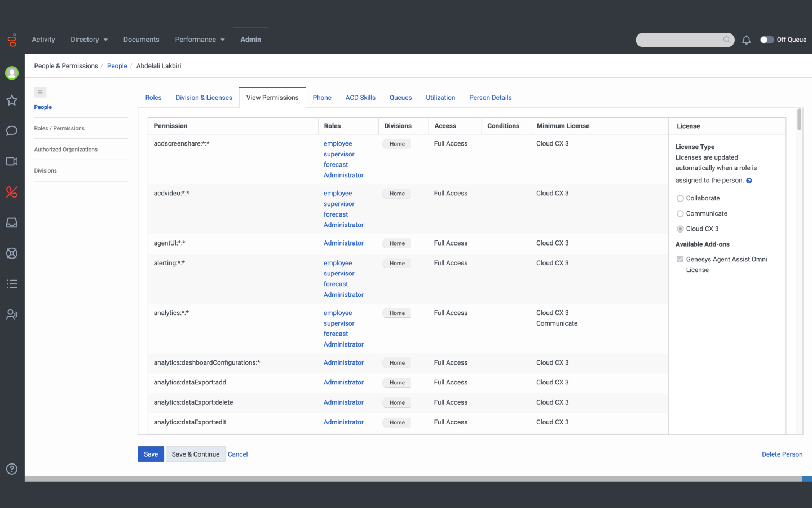The height and width of the screenshot is (508, 812).
Task: Toggle Genesys Agent Assist Omni License checkbox
Action: click(x=680, y=259)
